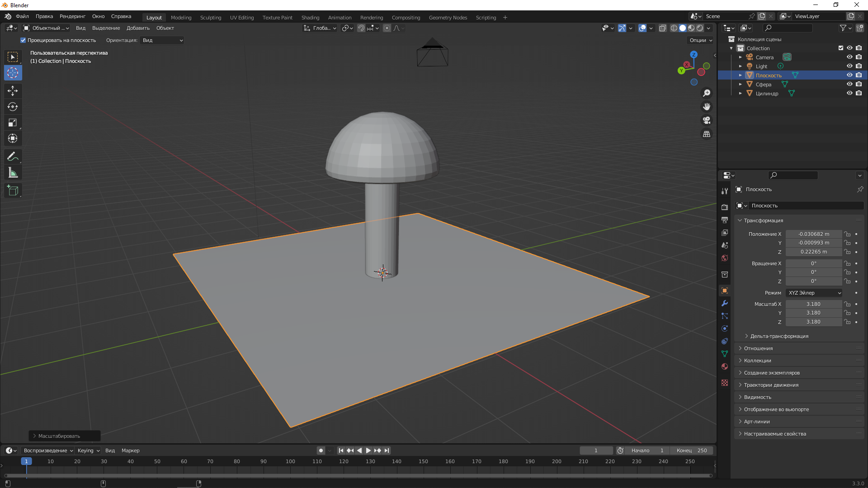868x488 pixels.
Task: Open timeline 'Keying' popover
Action: pyautogui.click(x=88, y=450)
